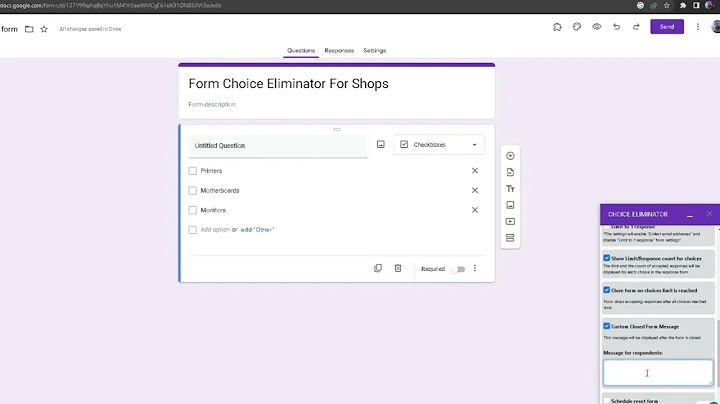The image size is (720, 404).
Task: Click the add image icon beside question title
Action: 381,145
